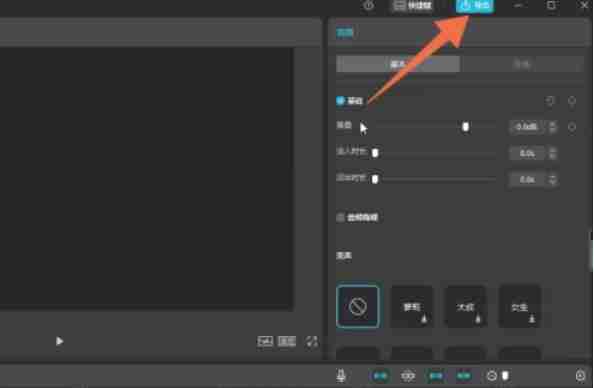Click the fade-in duration slider handle

tap(375, 153)
